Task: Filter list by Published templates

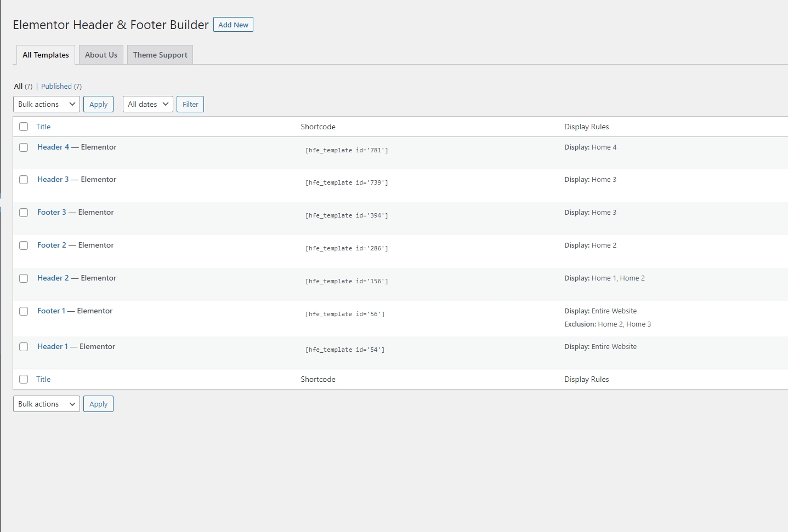Action: [x=56, y=86]
